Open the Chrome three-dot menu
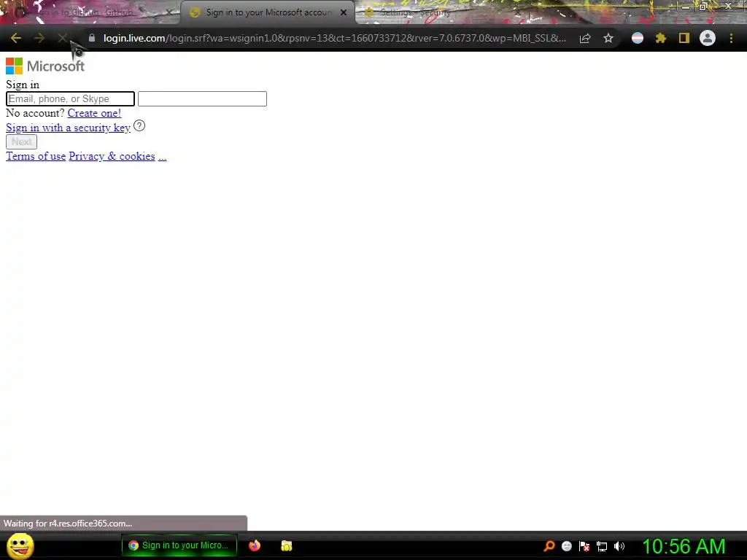This screenshot has width=747, height=560. click(731, 38)
